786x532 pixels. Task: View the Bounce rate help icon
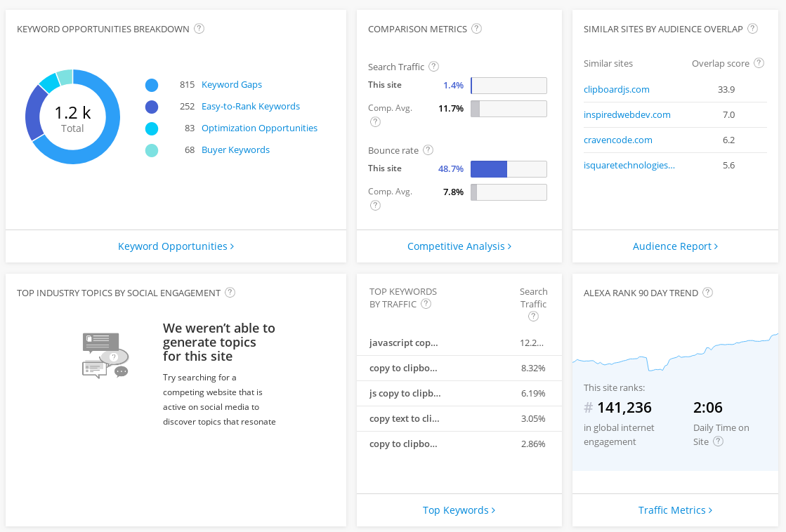(427, 150)
